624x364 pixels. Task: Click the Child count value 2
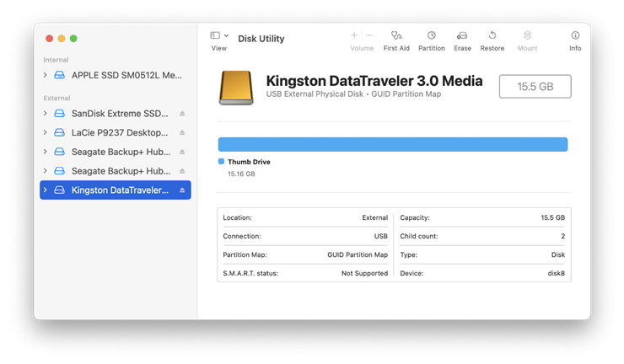[x=562, y=236]
